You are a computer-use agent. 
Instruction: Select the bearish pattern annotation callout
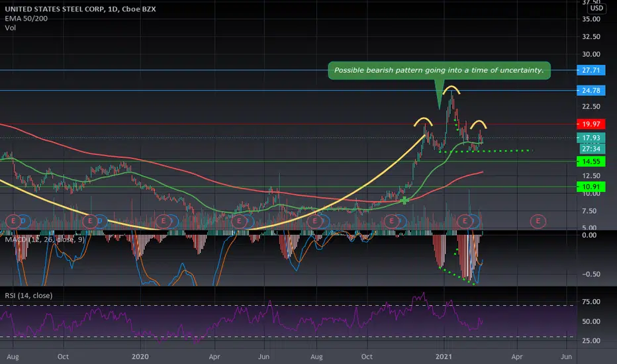[x=439, y=70]
